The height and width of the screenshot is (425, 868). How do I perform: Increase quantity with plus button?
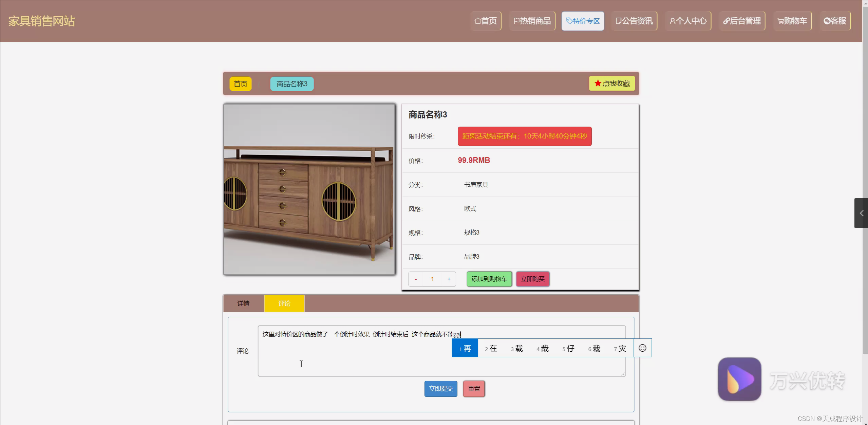[449, 279]
